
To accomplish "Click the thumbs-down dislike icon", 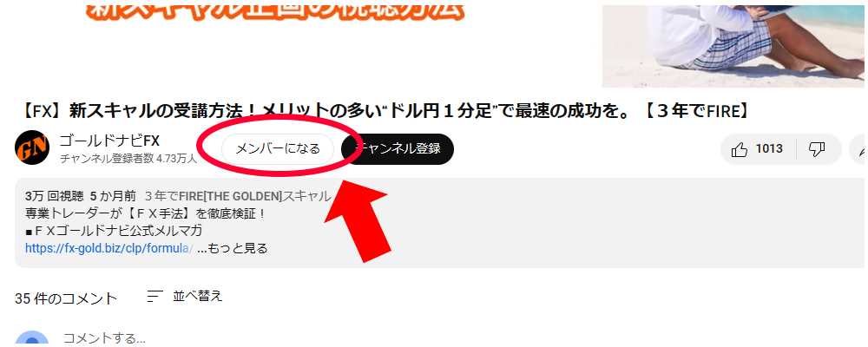I will point(817,149).
